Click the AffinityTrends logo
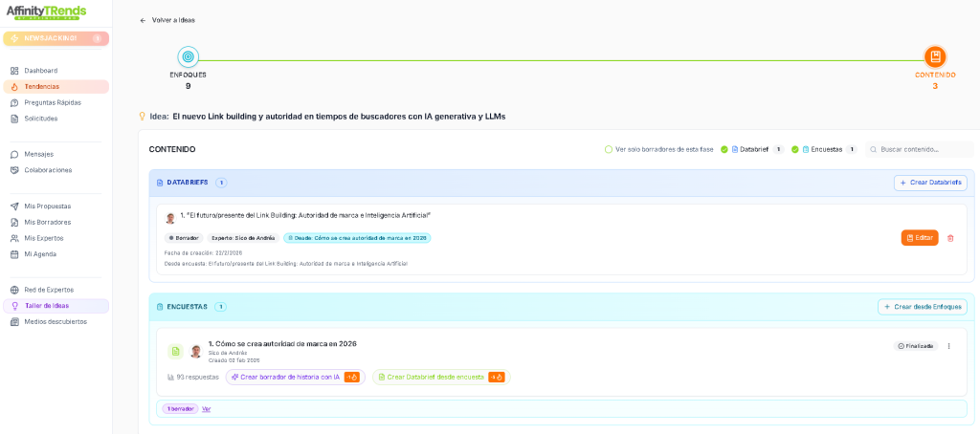The width and height of the screenshot is (980, 434). (x=46, y=11)
